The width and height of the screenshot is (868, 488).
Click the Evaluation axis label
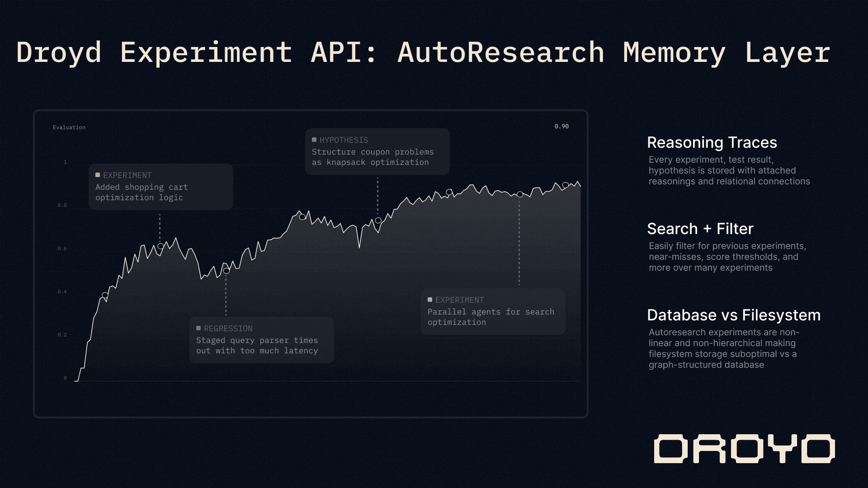[x=69, y=127]
